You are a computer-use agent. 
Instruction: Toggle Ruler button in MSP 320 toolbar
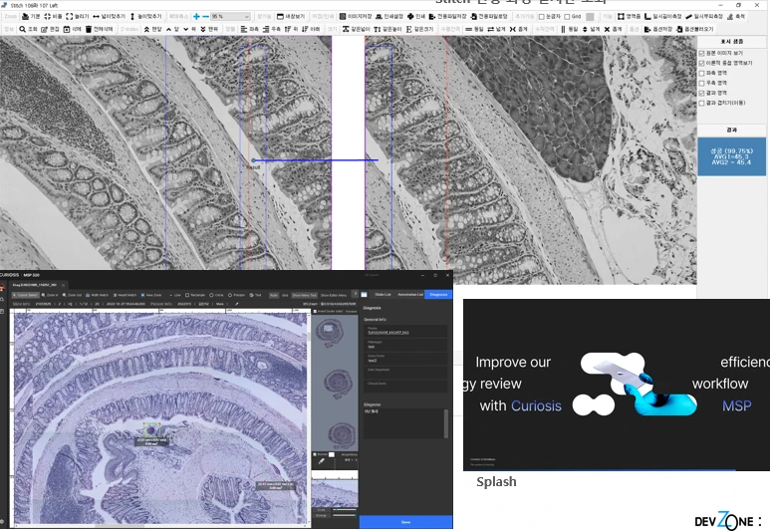pyautogui.click(x=274, y=295)
